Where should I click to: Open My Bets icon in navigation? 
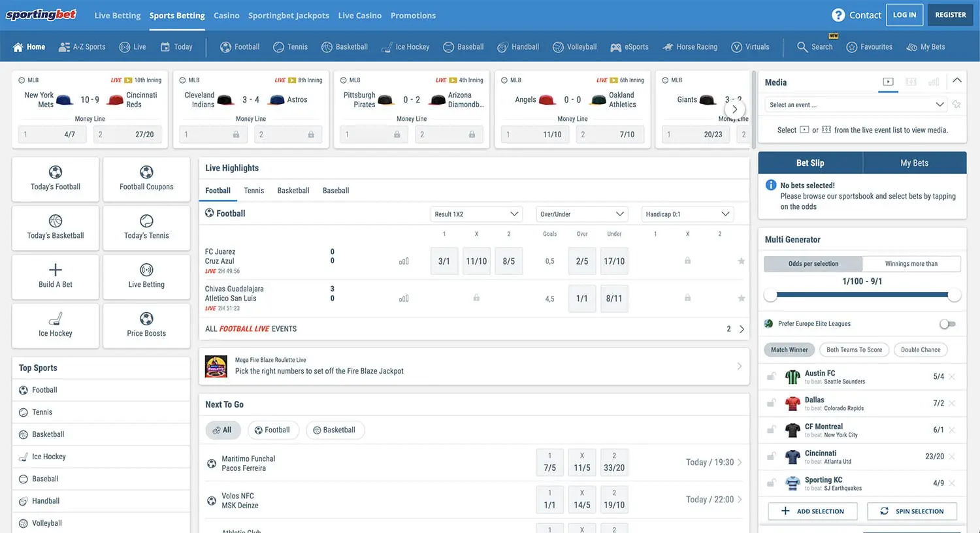tap(912, 47)
